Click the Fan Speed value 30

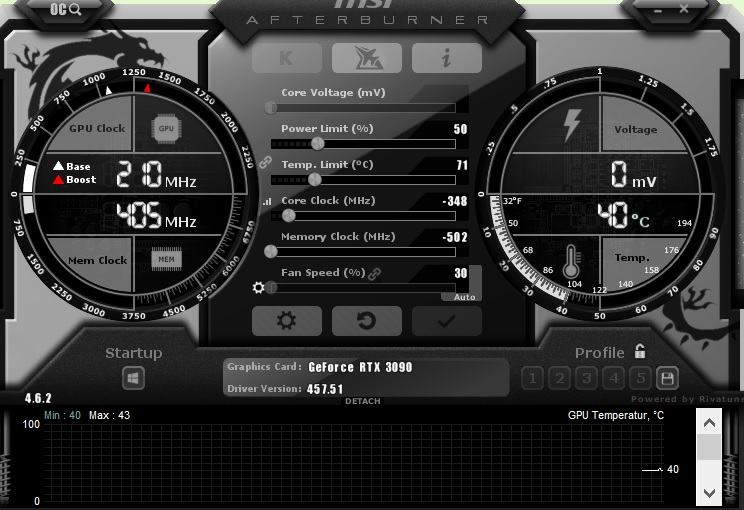coord(461,273)
